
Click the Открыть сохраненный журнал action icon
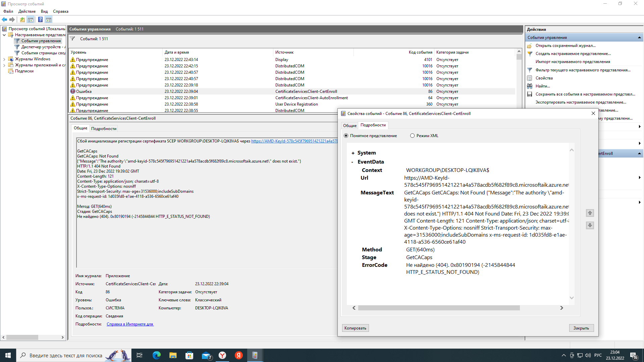click(x=530, y=46)
